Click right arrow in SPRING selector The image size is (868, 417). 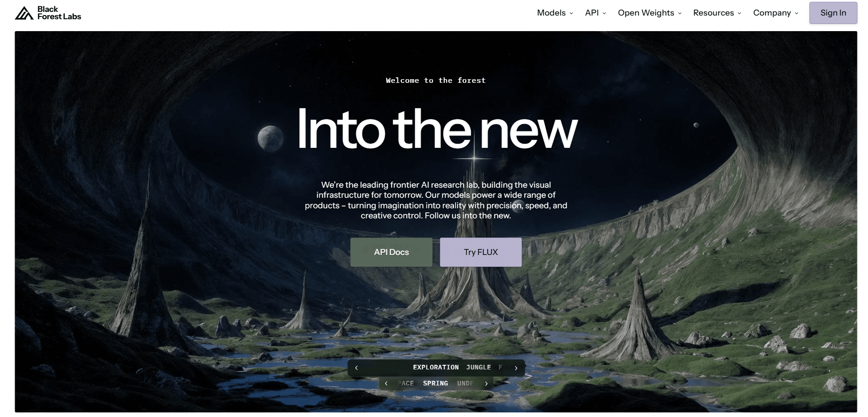coord(486,384)
